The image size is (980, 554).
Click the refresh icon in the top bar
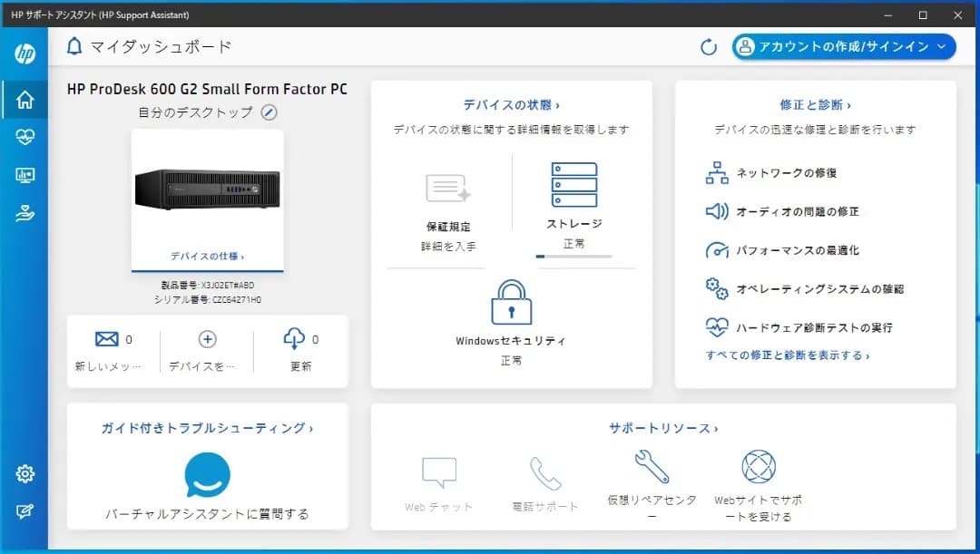(x=709, y=46)
